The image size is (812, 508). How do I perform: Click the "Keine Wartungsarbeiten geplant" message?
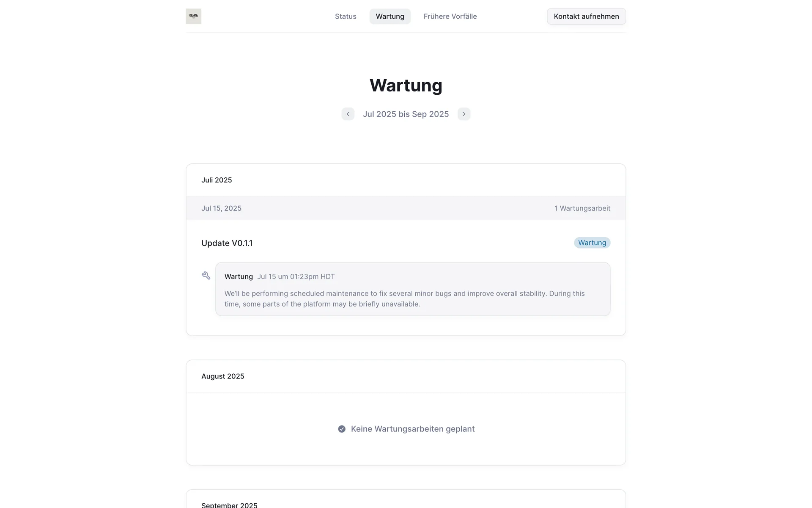point(412,429)
